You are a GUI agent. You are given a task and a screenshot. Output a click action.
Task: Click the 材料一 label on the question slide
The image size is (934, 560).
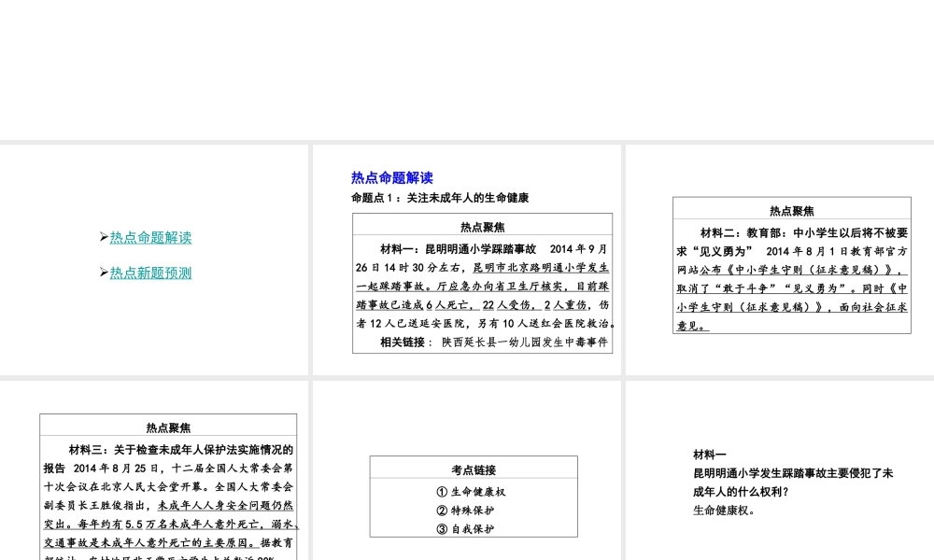[710, 455]
